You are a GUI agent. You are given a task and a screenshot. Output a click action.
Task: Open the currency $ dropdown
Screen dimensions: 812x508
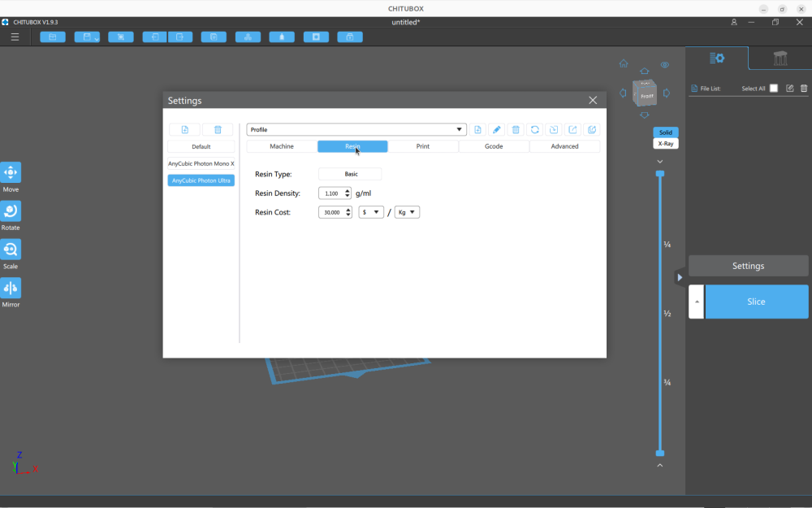pos(371,212)
